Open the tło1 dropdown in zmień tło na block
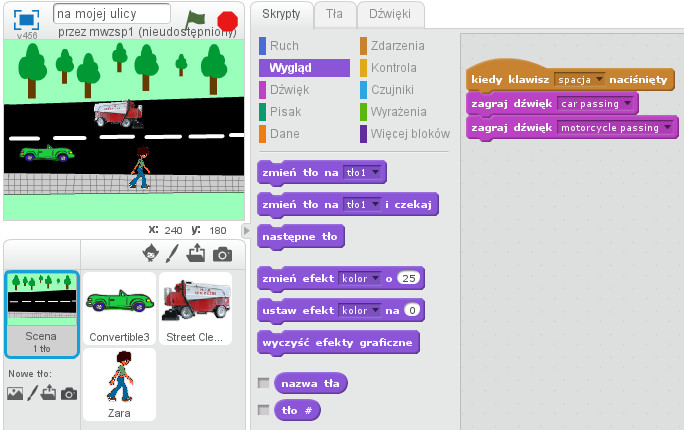This screenshot has height=430, width=684. pos(363,173)
